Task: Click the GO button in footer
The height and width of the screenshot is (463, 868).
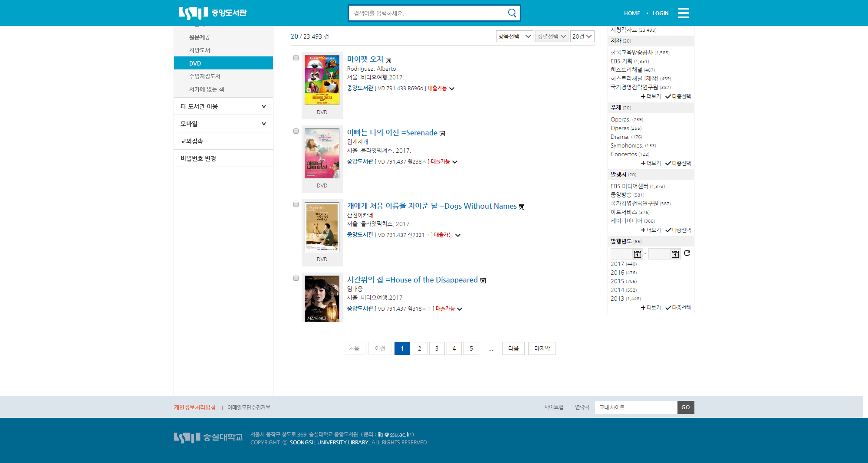Action: pos(686,407)
